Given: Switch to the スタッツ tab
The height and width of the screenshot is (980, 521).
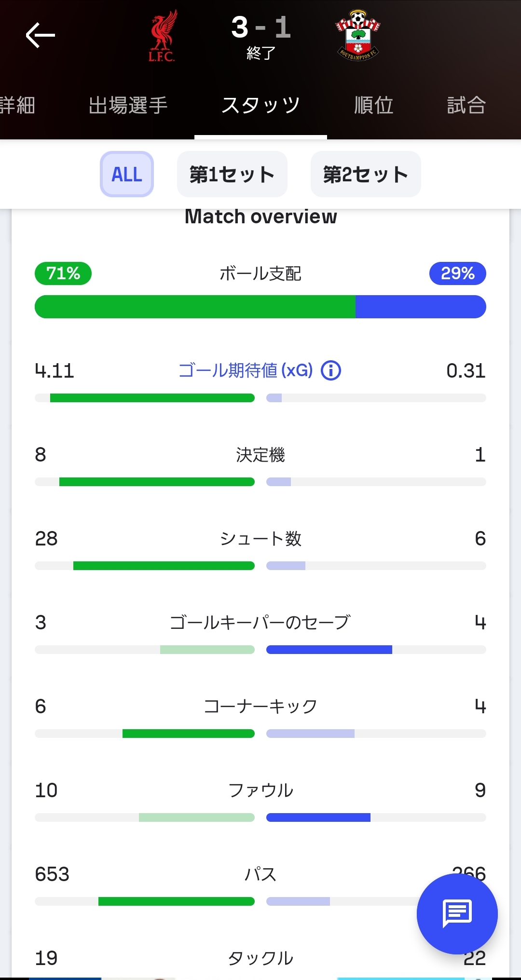Looking at the screenshot, I should click(x=260, y=105).
